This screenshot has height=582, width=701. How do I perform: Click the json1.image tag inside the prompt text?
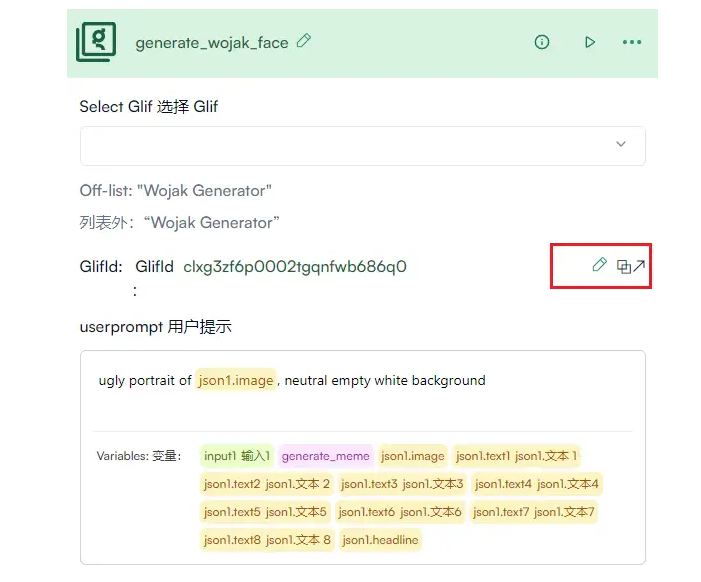coord(236,380)
